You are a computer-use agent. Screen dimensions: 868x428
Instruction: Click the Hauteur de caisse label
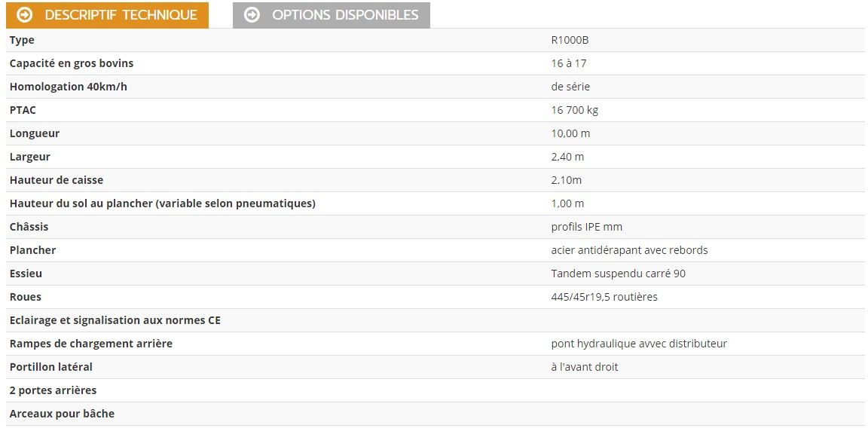coord(57,180)
